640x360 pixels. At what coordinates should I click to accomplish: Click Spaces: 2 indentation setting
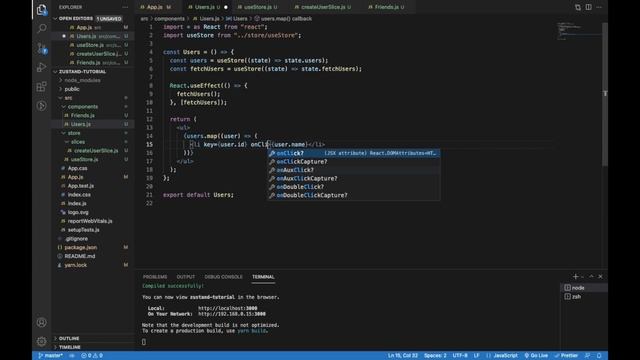[x=435, y=356]
